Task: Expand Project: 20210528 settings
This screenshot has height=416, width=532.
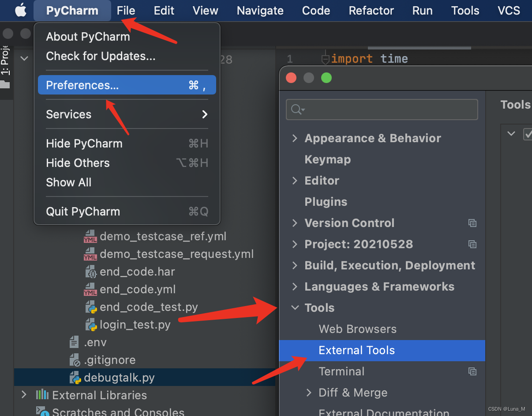Action: [x=295, y=244]
